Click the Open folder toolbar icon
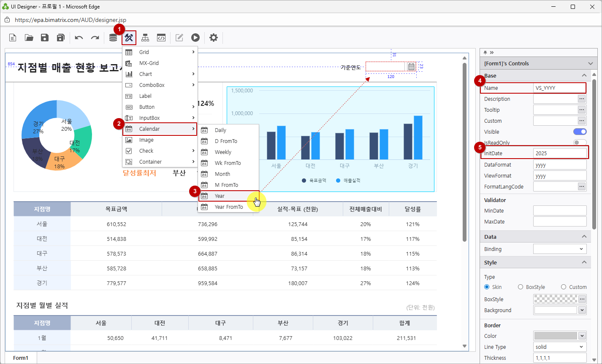Image resolution: width=602 pixels, height=364 pixels. tap(29, 38)
